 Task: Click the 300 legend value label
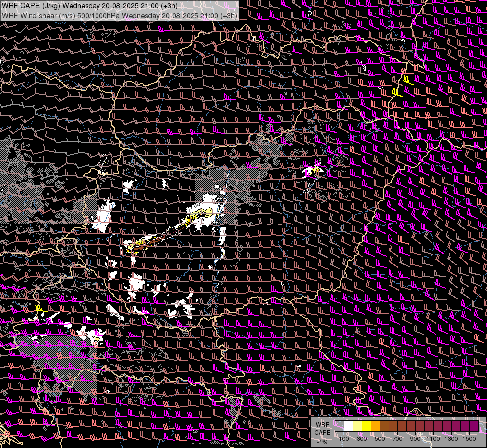coord(362,439)
